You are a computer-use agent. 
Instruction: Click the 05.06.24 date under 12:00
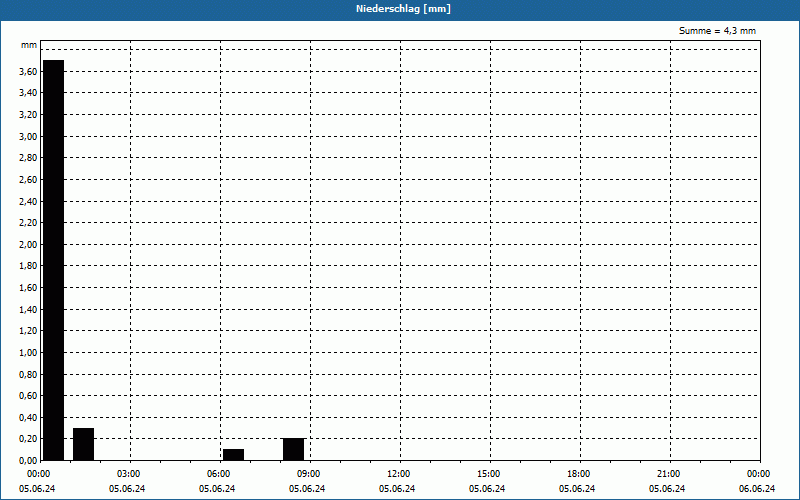click(x=397, y=489)
